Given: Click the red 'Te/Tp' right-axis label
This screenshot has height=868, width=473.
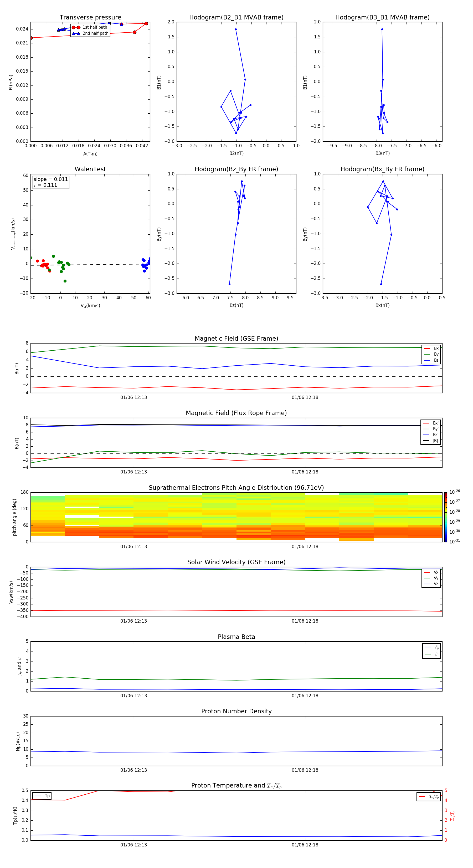Looking at the screenshot, I should 453,815.
